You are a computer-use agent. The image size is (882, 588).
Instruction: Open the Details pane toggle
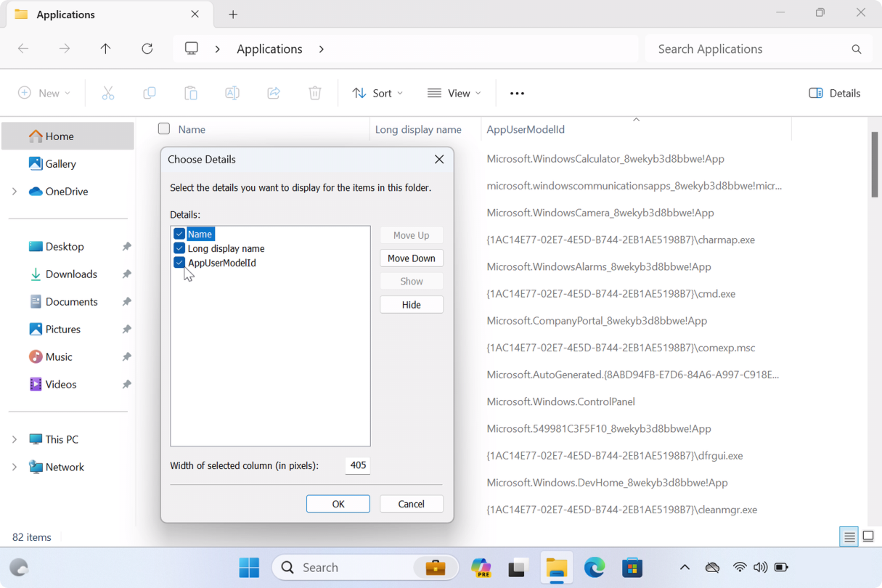834,93
